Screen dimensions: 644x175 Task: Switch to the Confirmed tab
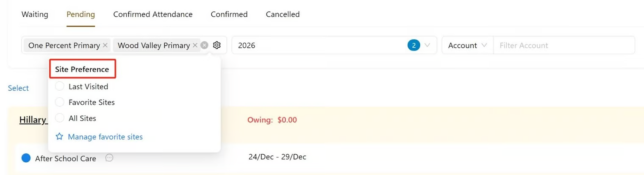tap(229, 14)
